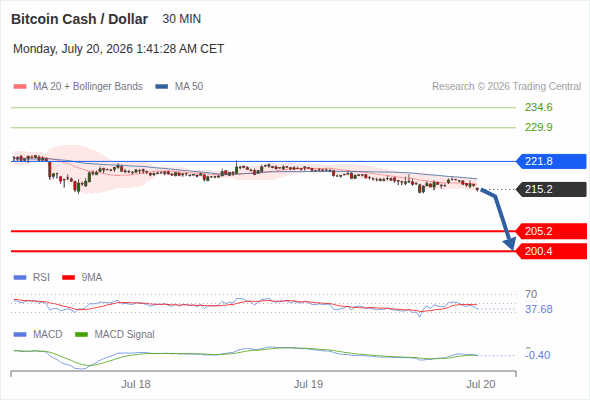Image resolution: width=590 pixels, height=400 pixels.
Task: Click the RSI 70 level label
Action: coord(531,294)
